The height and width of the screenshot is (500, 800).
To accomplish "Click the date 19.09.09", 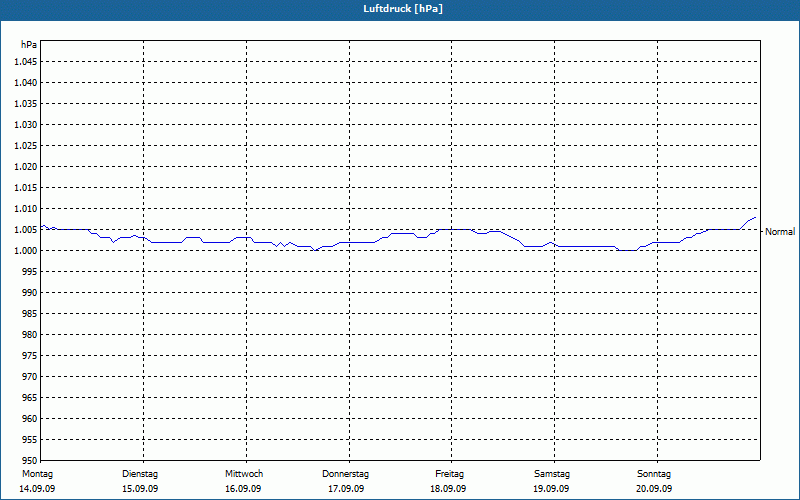I will coord(552,489).
